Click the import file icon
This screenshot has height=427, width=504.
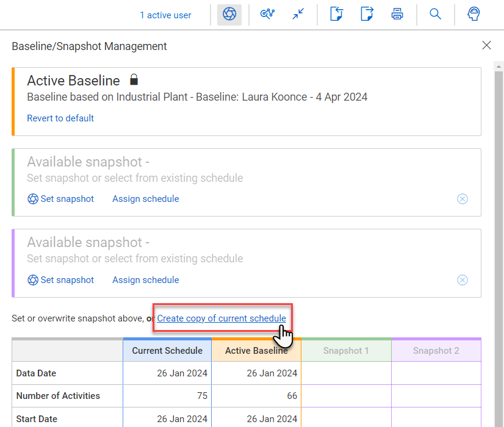click(x=336, y=15)
